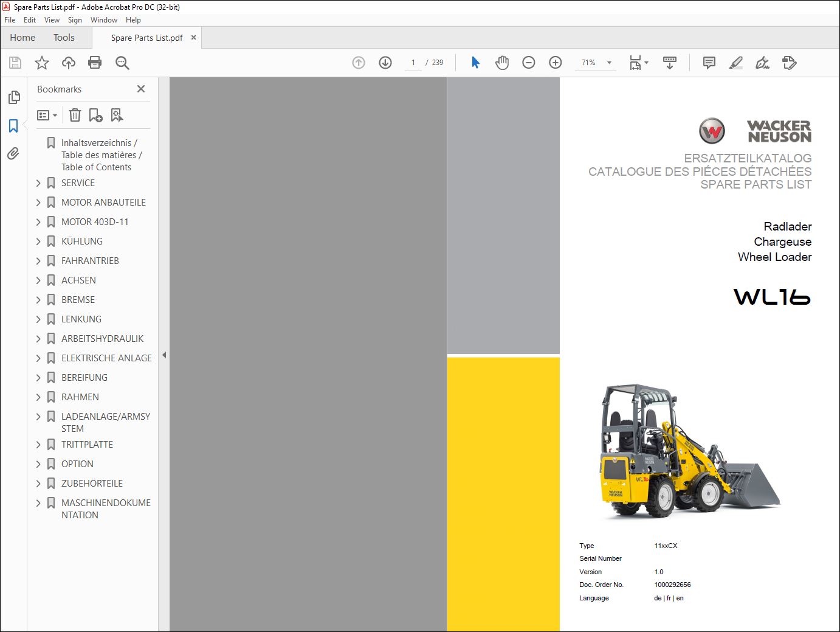This screenshot has width=840, height=632.
Task: Expand the KÜHLUNG bookmark
Action: coord(38,241)
